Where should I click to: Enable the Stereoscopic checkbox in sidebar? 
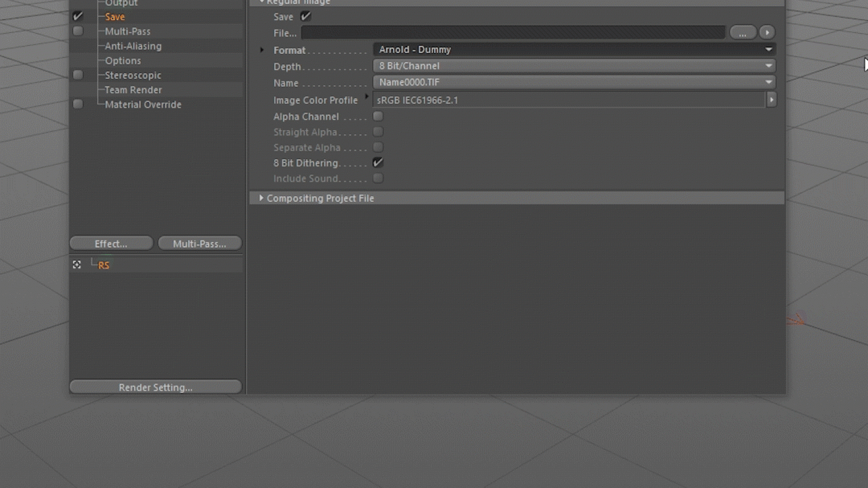78,75
